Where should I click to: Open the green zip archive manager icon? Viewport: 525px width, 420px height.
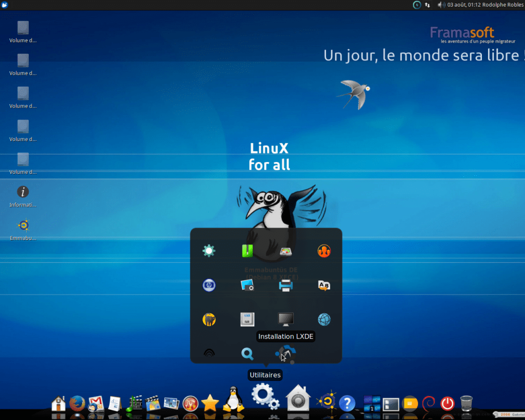pyautogui.click(x=248, y=251)
